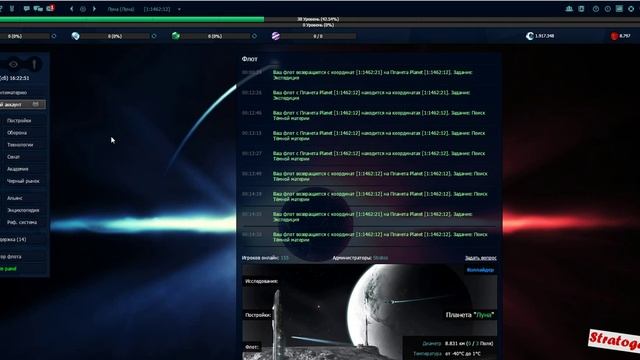Image resolution: width=640 pixels, height=360 pixels.
Task: Click last fleet message in the list
Action: [x=380, y=237]
